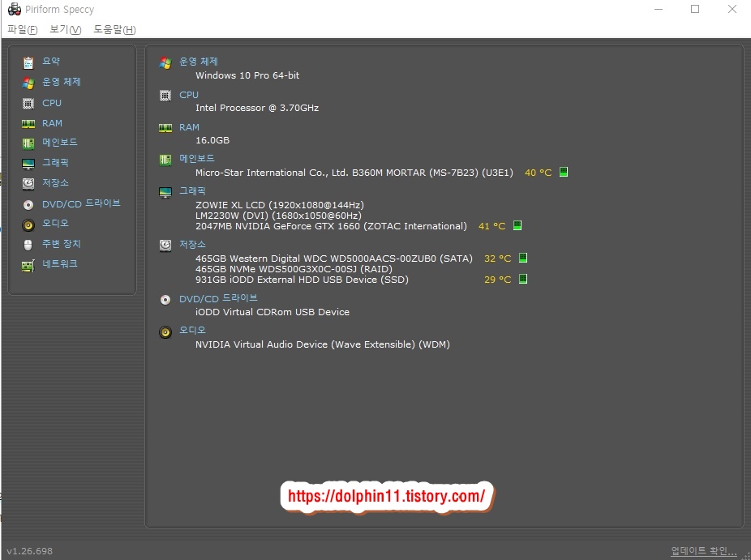Image resolution: width=751 pixels, height=560 pixels.
Task: Click the disc icon beside main DVD/CD 드라이브 heading
Action: pyautogui.click(x=165, y=300)
